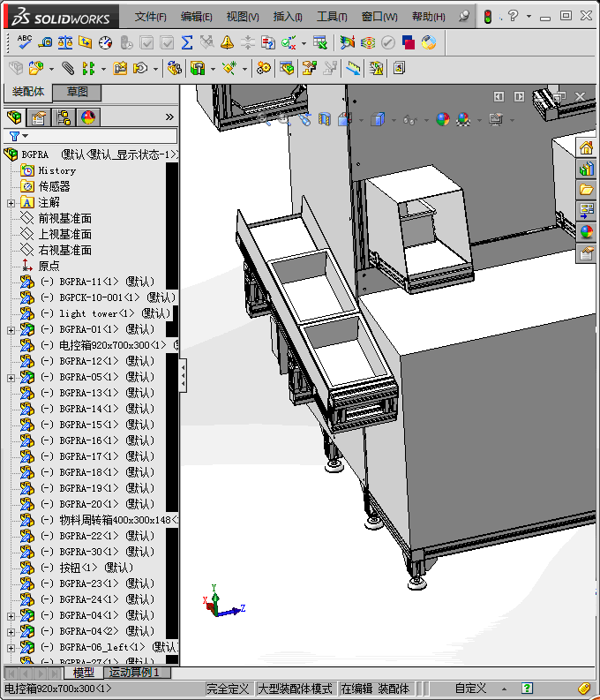The image size is (600, 700).
Task: Open dropdown next to Move Component
Action: [x=155, y=69]
